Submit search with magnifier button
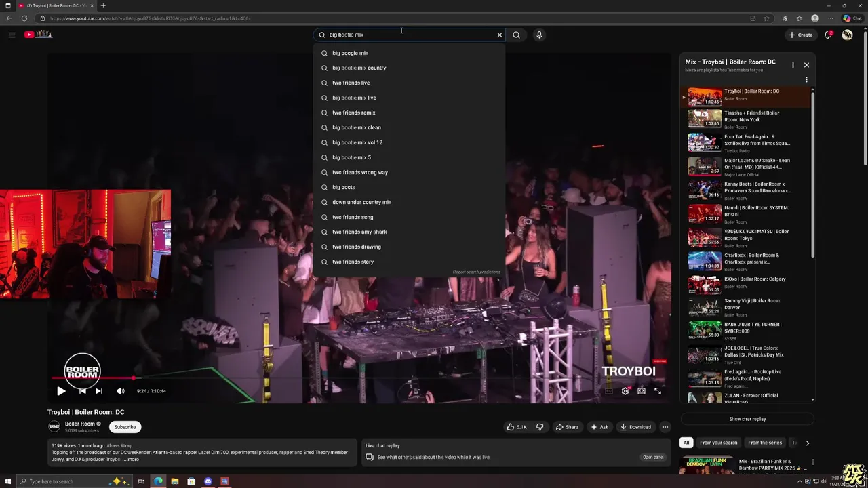The image size is (868, 488). point(516,35)
